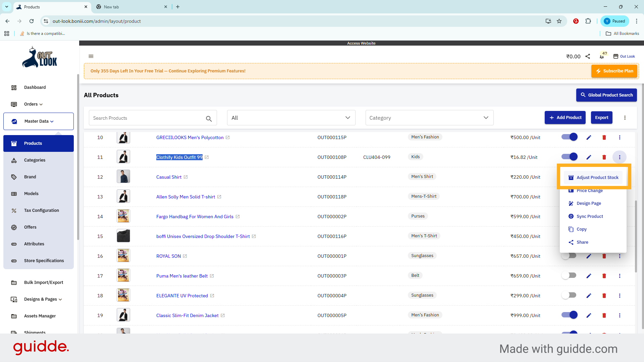Viewport: 644px width, 362px height.
Task: Enable ROYAL SON status toggle
Action: (x=569, y=256)
